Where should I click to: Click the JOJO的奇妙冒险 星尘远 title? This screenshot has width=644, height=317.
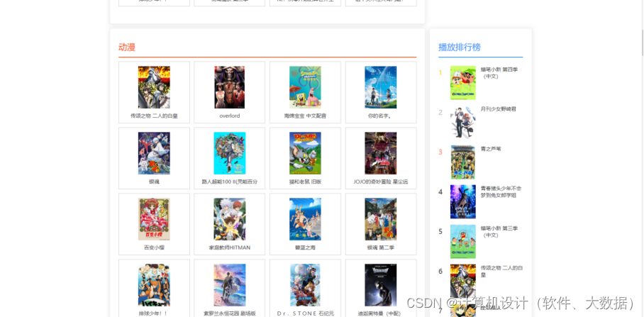(x=381, y=182)
